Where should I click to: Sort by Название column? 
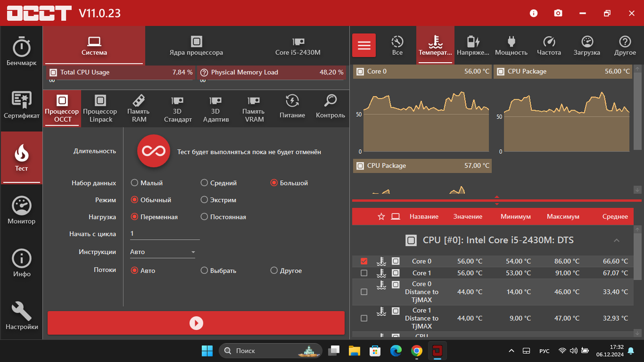424,217
